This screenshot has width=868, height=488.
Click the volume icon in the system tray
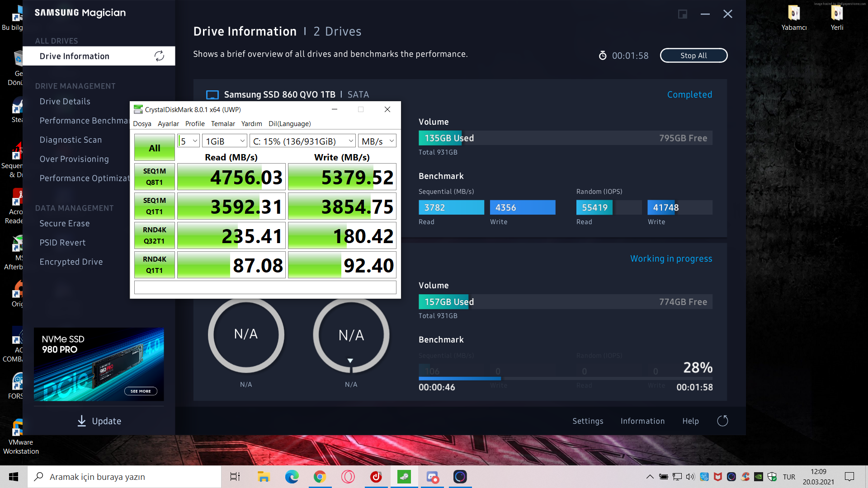[690, 477]
